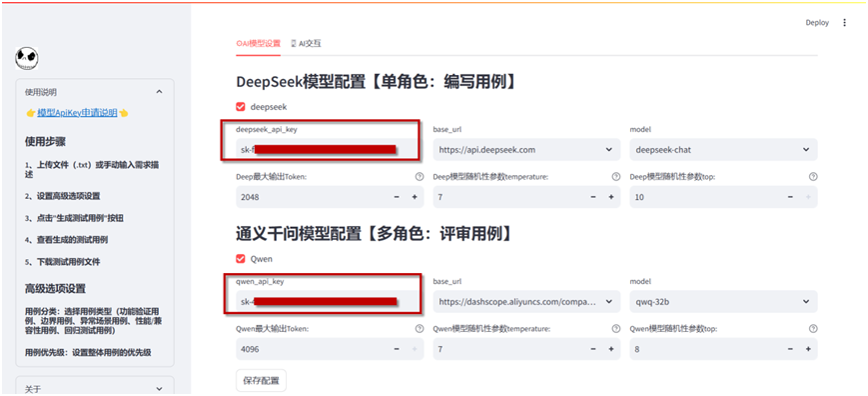This screenshot has height=396, width=868.
Task: Open qwq-32b model dropdown
Action: [x=723, y=302]
